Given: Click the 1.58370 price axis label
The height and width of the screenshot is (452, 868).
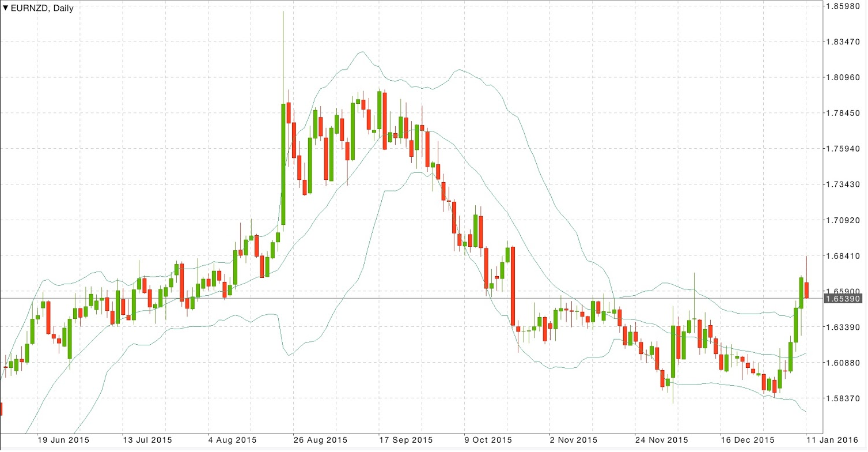Looking at the screenshot, I should pos(843,398).
